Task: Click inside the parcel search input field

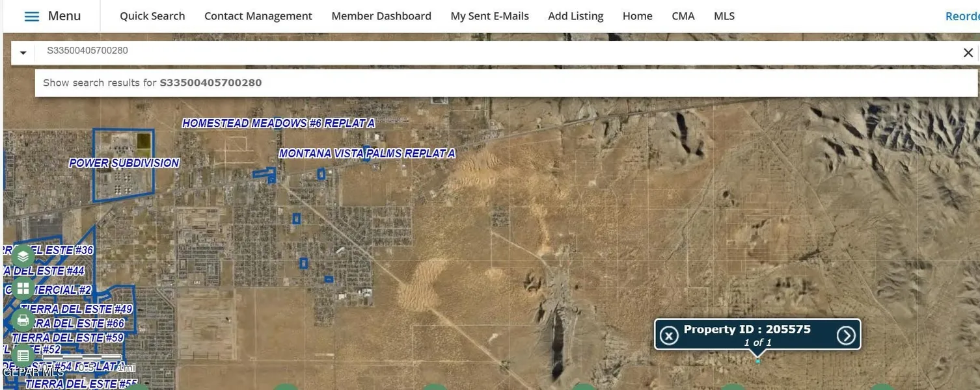Action: [x=456, y=51]
